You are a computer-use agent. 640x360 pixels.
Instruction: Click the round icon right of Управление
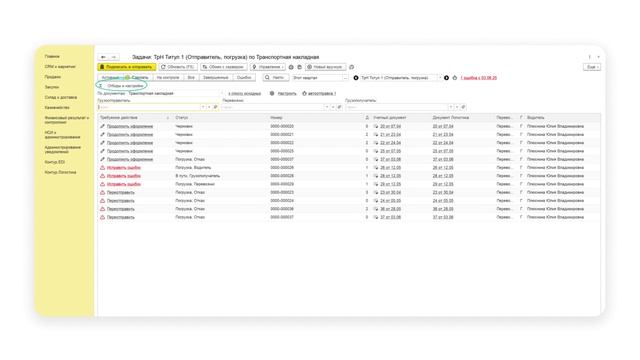click(291, 67)
